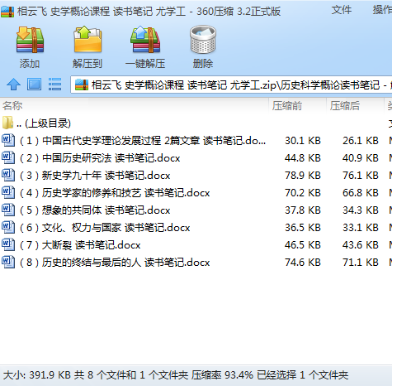The width and height of the screenshot is (393, 386).
Task: Click the archive path address field
Action: point(231,85)
